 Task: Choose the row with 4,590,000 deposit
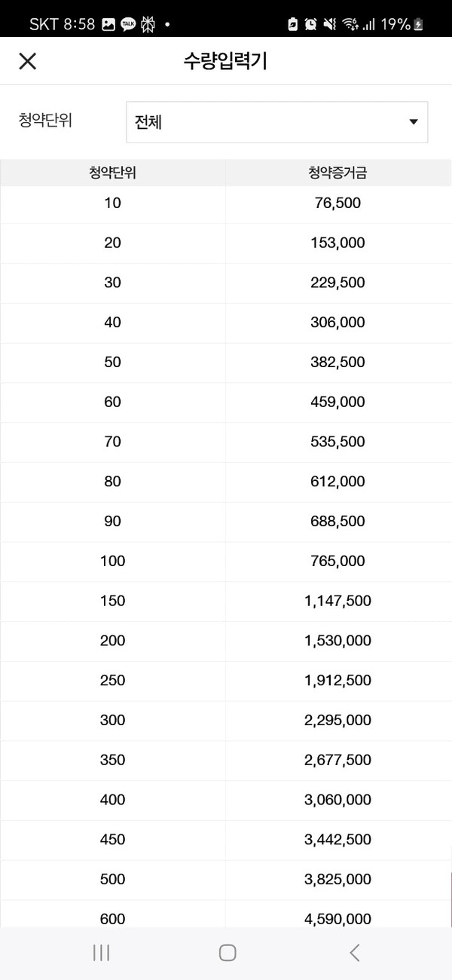226,914
